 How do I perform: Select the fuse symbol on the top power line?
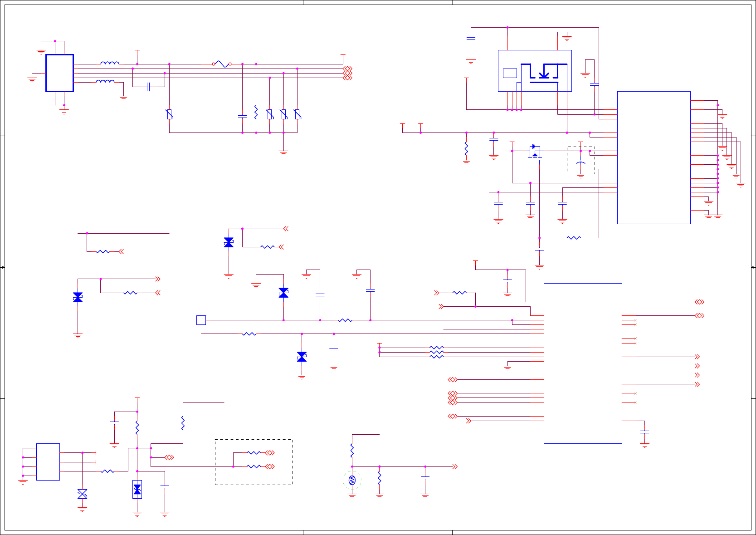(x=222, y=64)
